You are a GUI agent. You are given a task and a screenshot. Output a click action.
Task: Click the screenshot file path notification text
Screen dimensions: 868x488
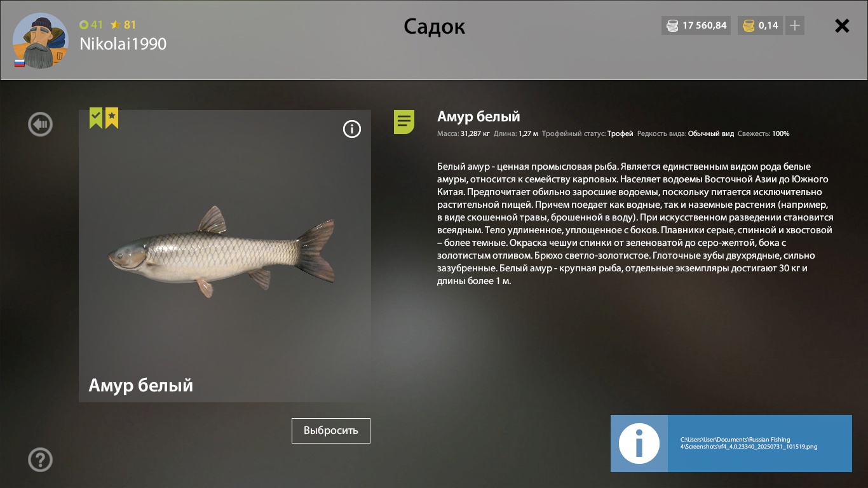click(749, 443)
